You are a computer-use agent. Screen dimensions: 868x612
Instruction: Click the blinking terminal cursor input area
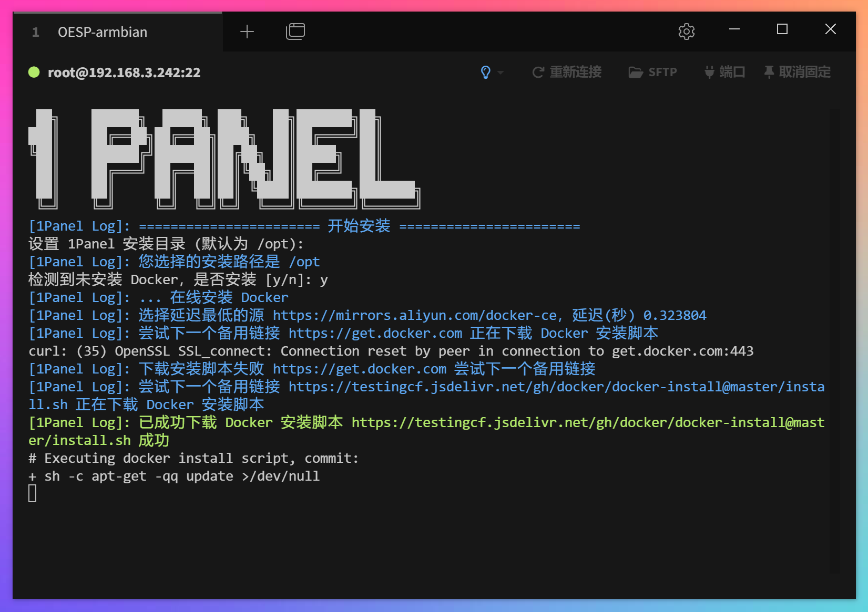tap(32, 493)
